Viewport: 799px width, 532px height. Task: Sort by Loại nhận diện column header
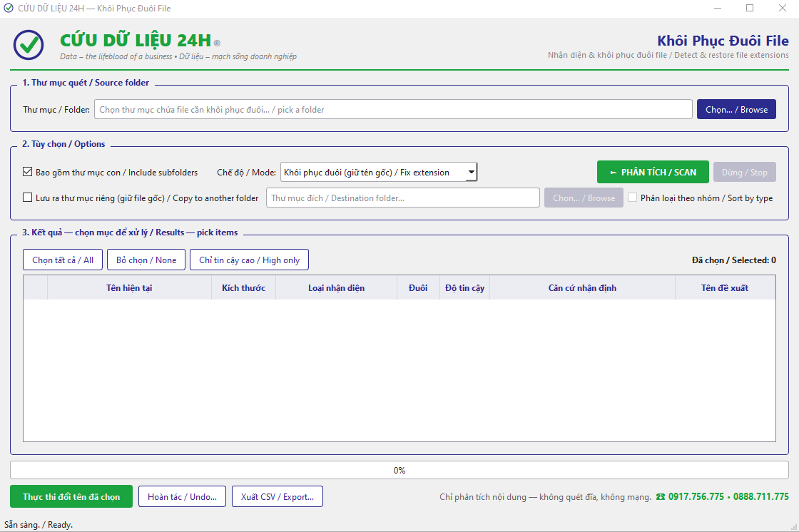336,288
